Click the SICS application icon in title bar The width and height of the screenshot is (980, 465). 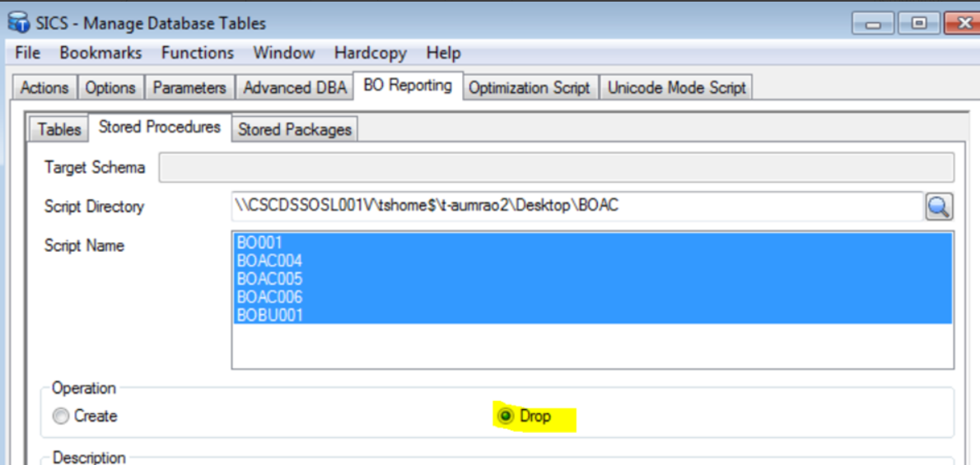[18, 24]
